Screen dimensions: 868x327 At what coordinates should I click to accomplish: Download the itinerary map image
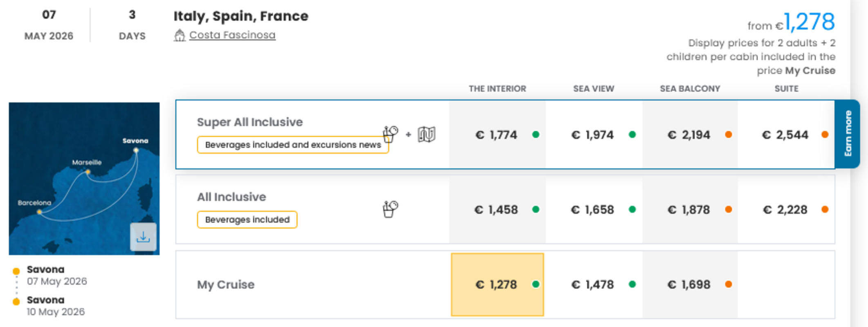143,237
